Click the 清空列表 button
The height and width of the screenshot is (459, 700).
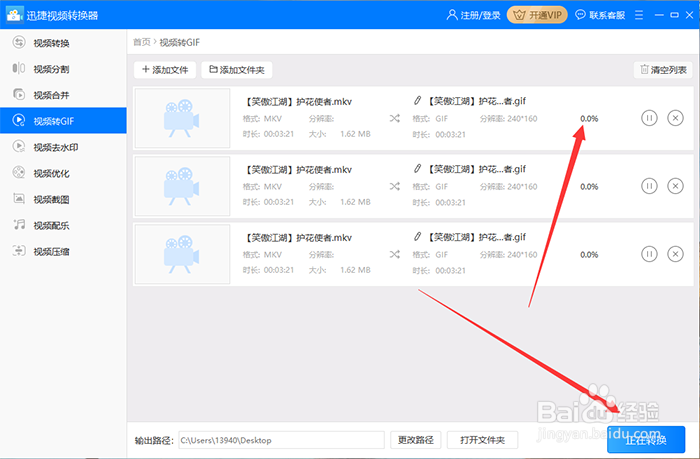pos(663,70)
